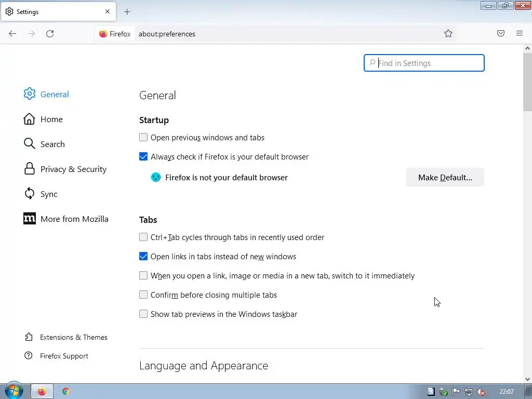Enable switch to new tab immediately option
This screenshot has width=532, height=399.
click(143, 275)
